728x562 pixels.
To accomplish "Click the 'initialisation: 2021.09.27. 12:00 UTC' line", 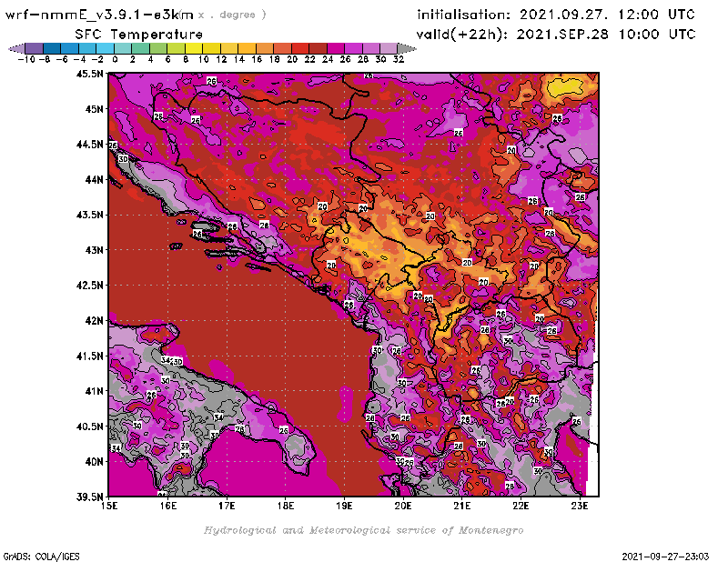I will [556, 15].
